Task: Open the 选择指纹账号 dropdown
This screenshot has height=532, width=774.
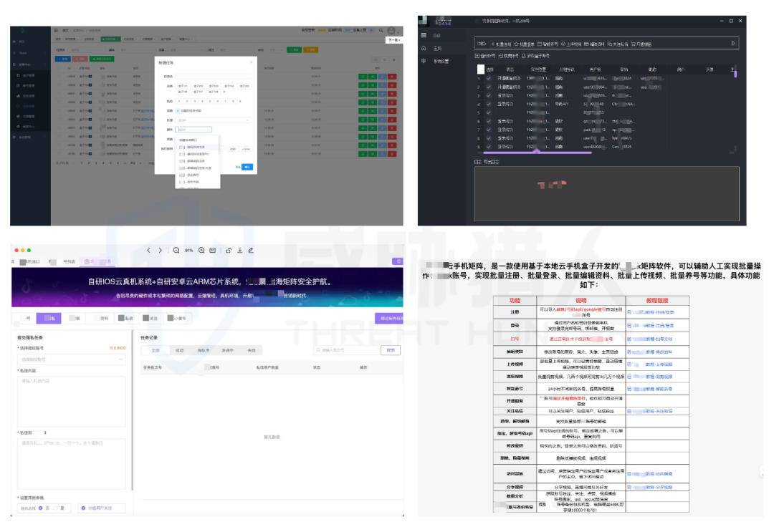Action: 71,359
